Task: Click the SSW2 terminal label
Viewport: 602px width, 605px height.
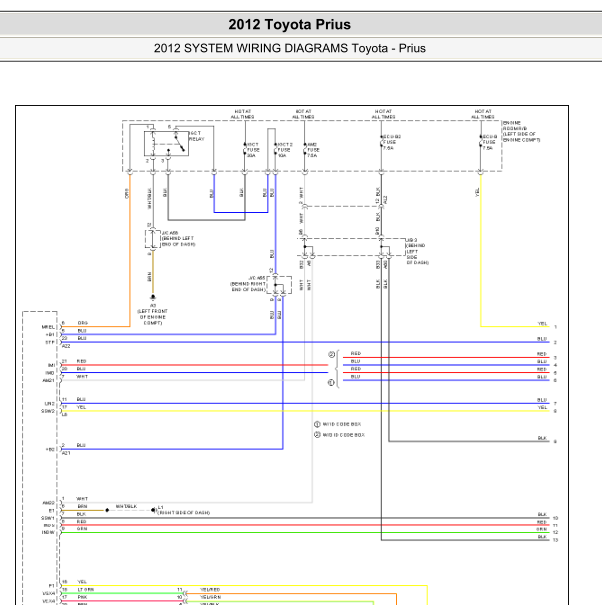Action: coord(48,411)
